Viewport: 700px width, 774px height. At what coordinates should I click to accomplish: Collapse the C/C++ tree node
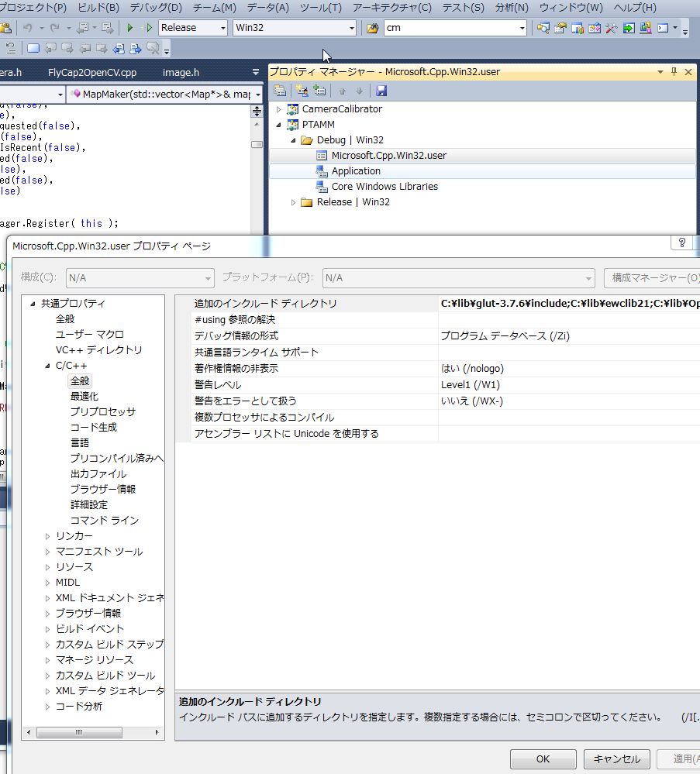coord(47,366)
